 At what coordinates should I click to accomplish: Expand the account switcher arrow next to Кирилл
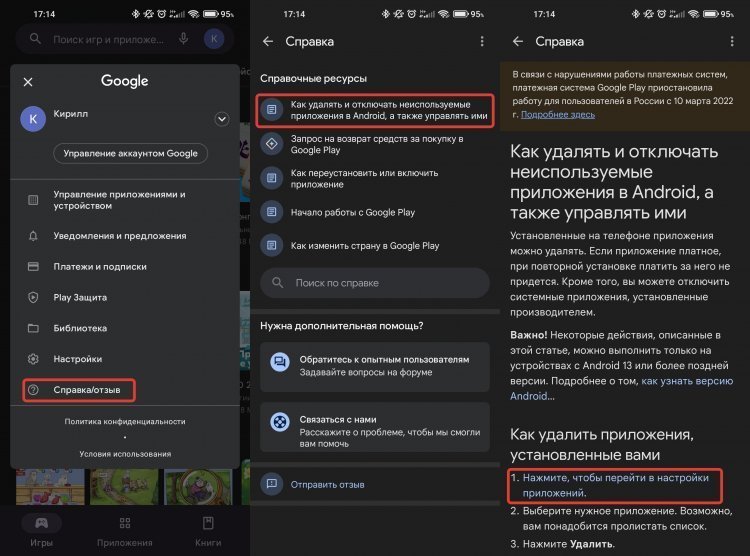pyautogui.click(x=221, y=119)
